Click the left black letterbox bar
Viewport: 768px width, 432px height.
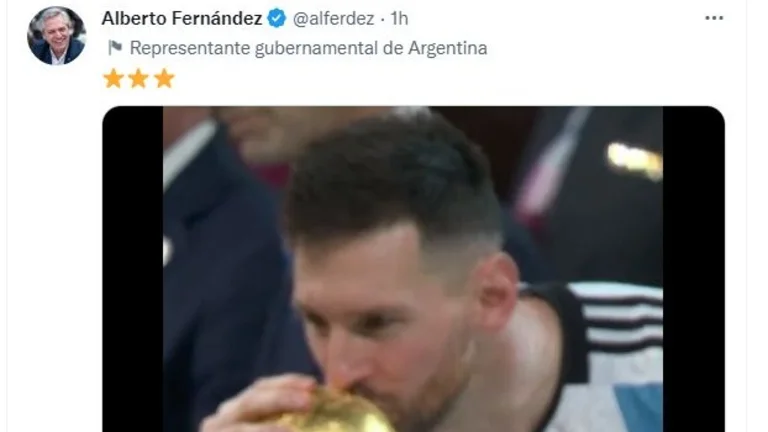pyautogui.click(x=133, y=269)
